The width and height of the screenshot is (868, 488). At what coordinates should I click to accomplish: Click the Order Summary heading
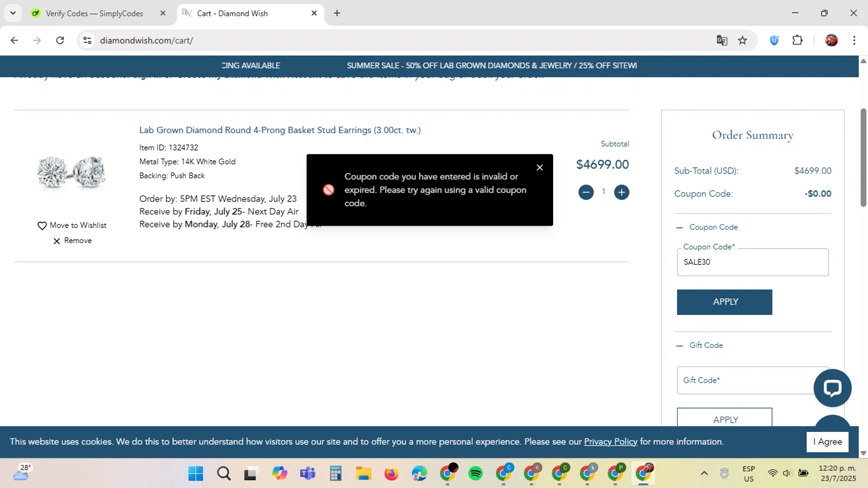[x=752, y=135]
